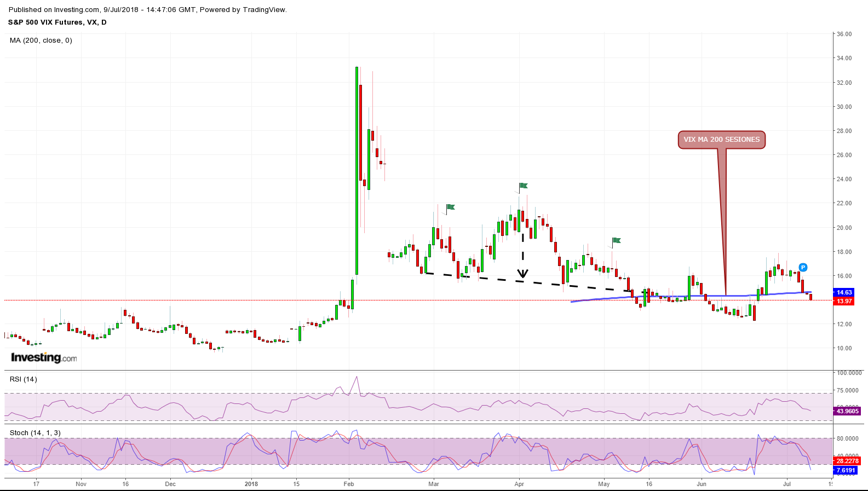
Task: Click the black dashed down-arrow head
Action: click(523, 274)
